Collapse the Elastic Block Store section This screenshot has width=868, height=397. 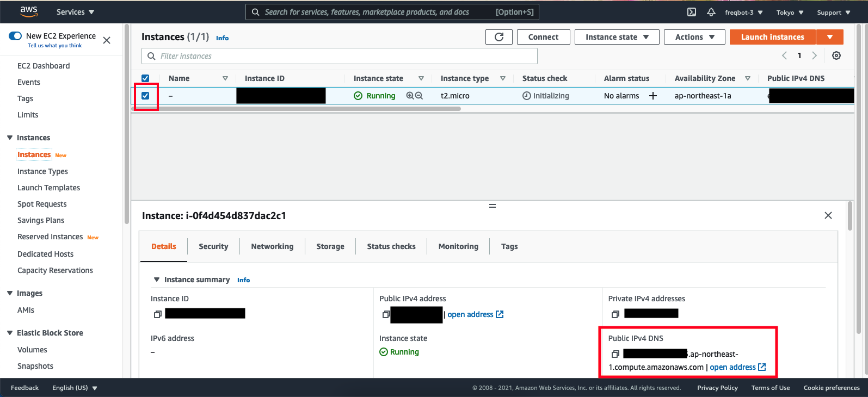(x=10, y=333)
